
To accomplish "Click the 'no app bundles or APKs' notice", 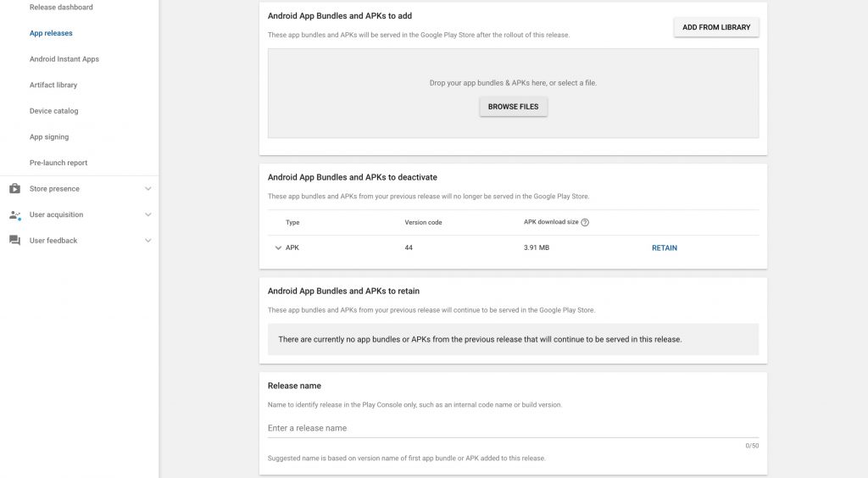I will [x=513, y=340].
